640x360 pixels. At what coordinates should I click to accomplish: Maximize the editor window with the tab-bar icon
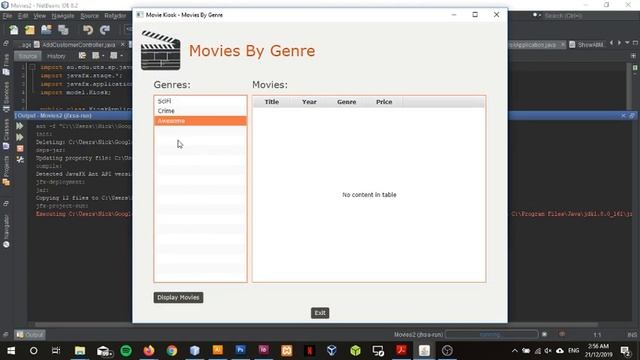[635, 43]
